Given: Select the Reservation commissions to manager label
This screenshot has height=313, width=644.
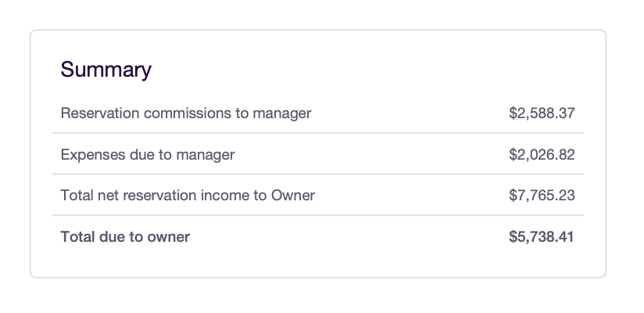Looking at the screenshot, I should coord(186,113).
